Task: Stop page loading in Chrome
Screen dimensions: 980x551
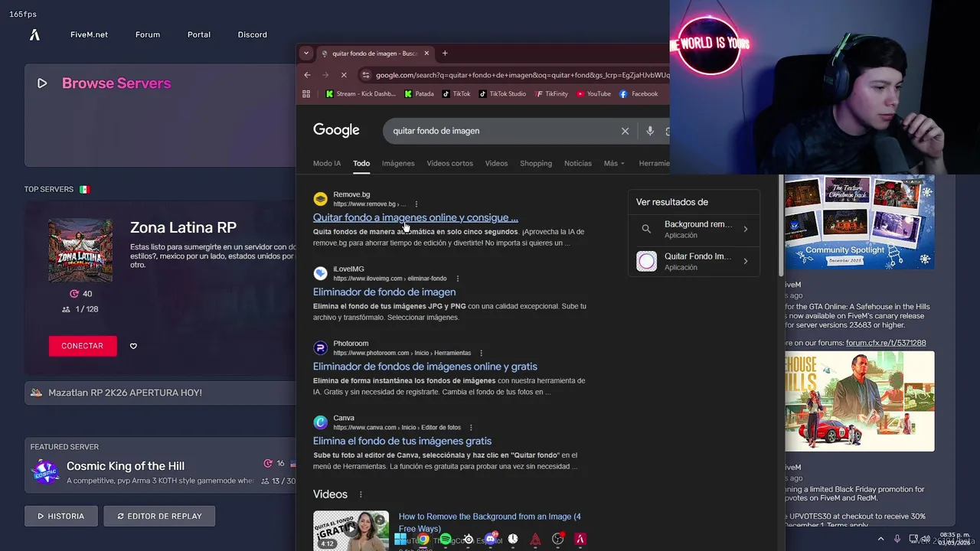Action: tap(344, 75)
